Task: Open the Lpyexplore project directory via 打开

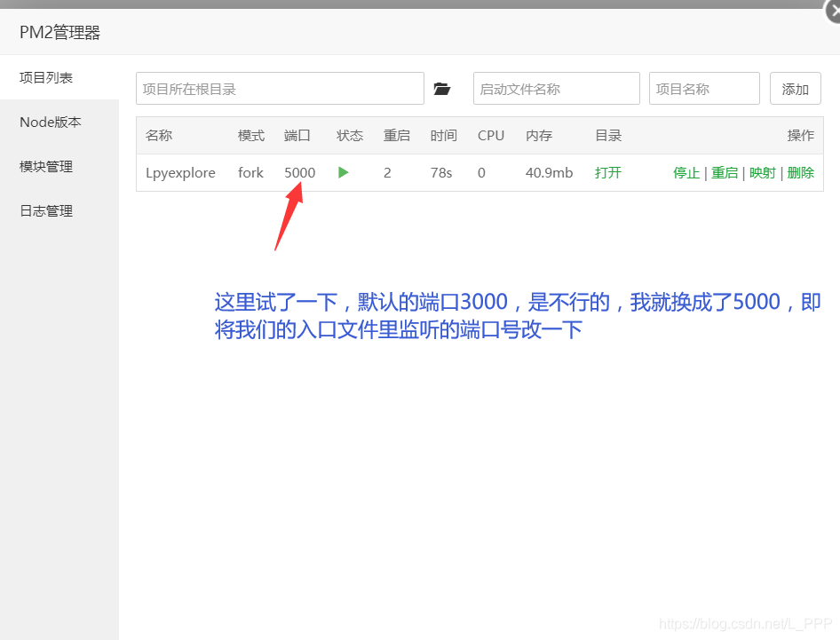Action: 607,173
